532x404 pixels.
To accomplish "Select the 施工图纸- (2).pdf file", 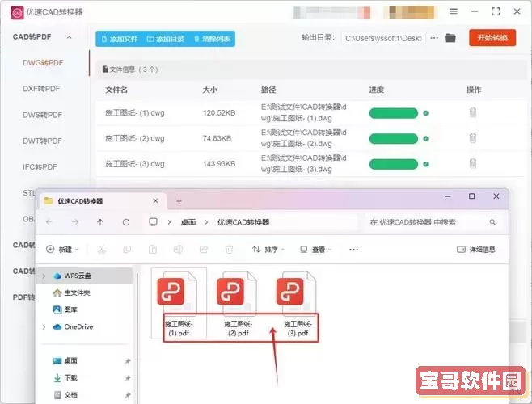I will (239, 304).
